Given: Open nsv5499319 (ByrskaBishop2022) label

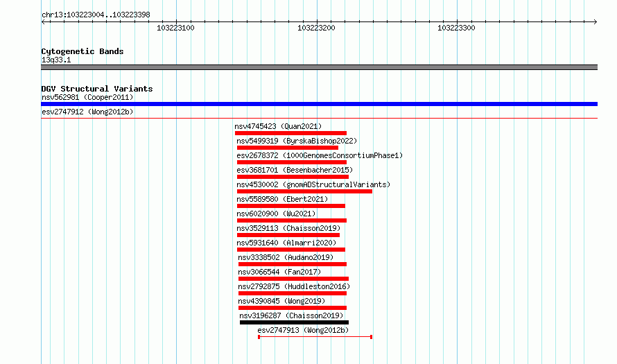Looking at the screenshot, I should coord(297,141).
